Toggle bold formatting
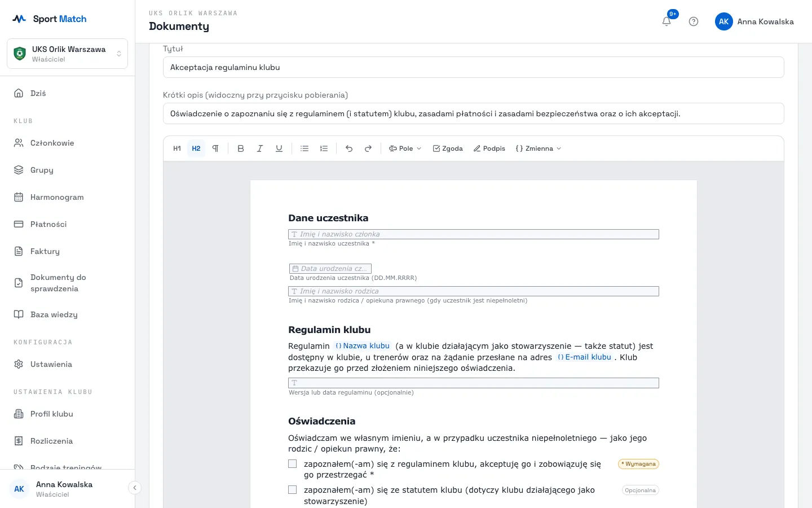Screen dimensions: 812x508 point(241,148)
